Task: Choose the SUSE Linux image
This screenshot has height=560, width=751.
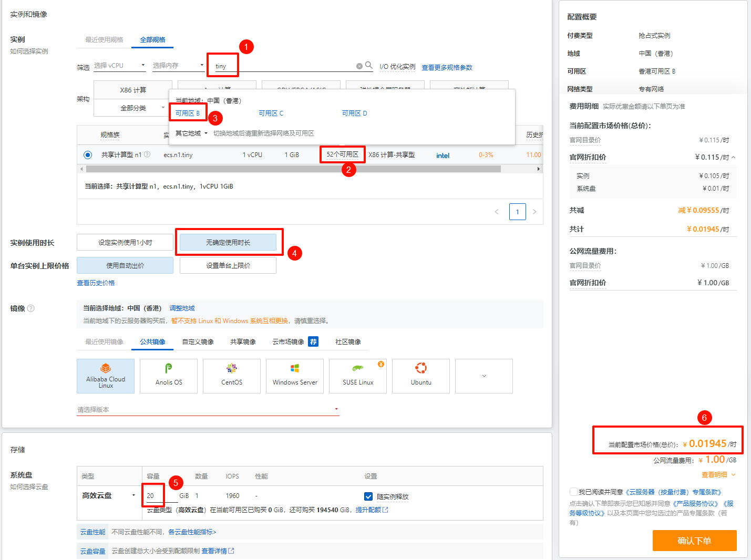Action: 358,376
